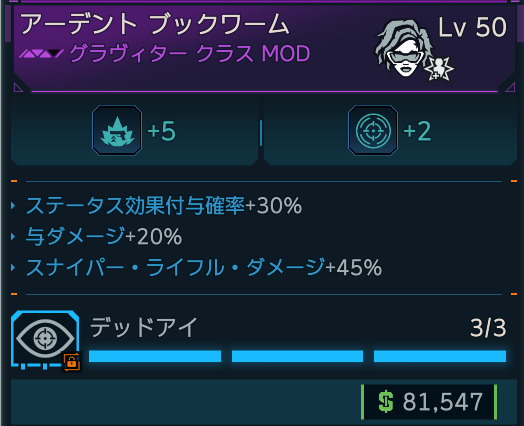Click the star badge beside the portrait
The image size is (524, 426).
[x=439, y=68]
